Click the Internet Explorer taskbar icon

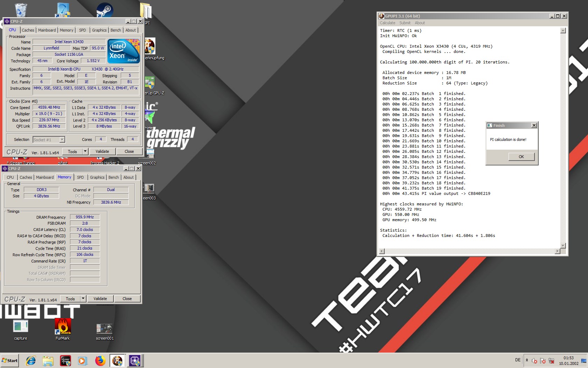(31, 361)
